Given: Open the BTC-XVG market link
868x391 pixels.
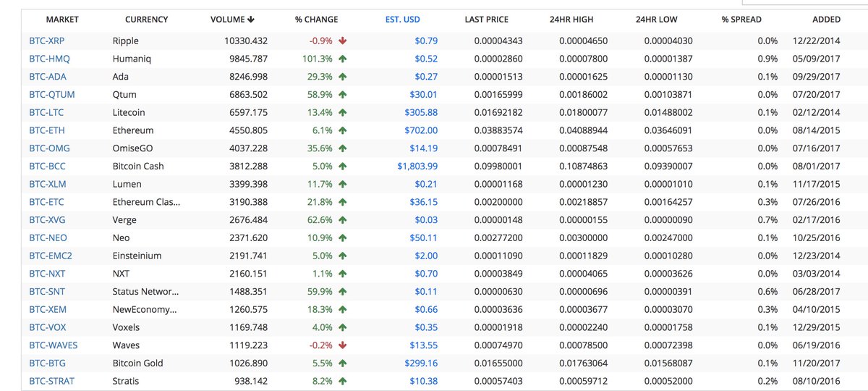Looking at the screenshot, I should [x=48, y=219].
